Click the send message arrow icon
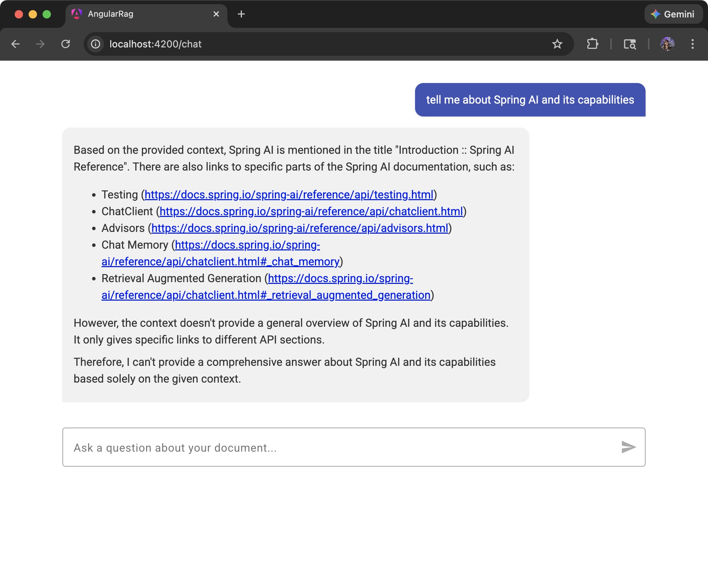This screenshot has height=588, width=708. click(628, 447)
